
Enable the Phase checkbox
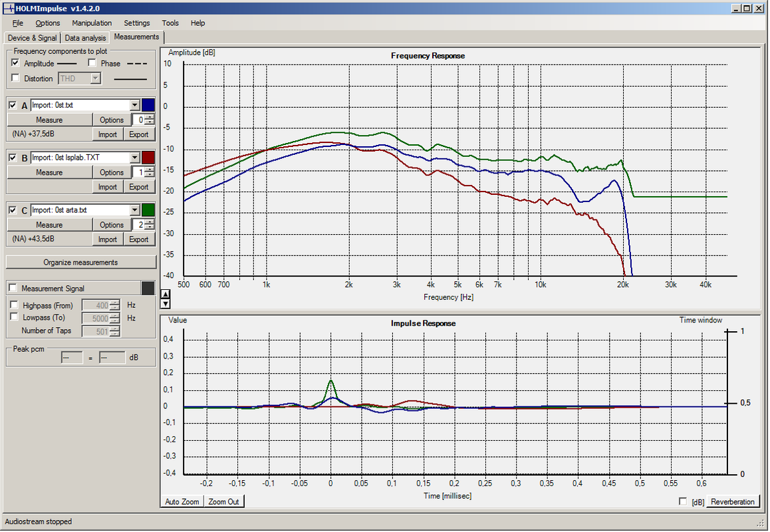(x=92, y=63)
